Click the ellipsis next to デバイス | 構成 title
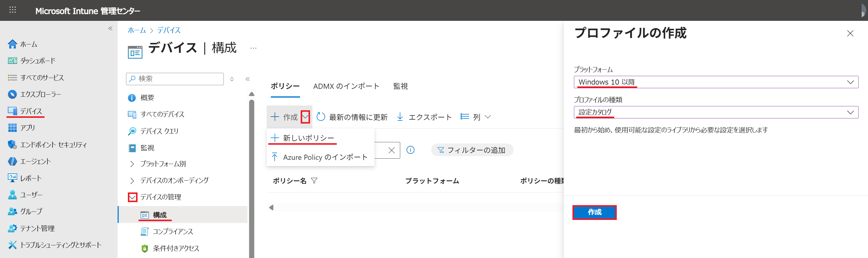 253,48
